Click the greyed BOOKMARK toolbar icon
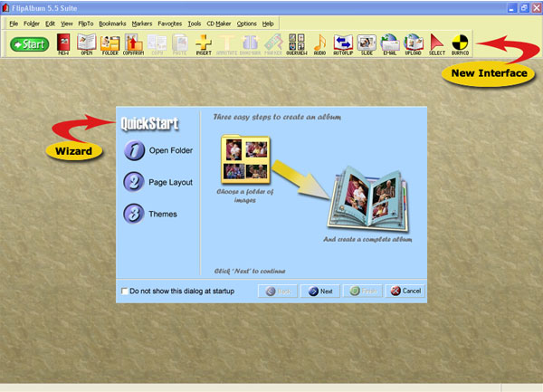Viewport: 543px width, 392px height. (250, 44)
